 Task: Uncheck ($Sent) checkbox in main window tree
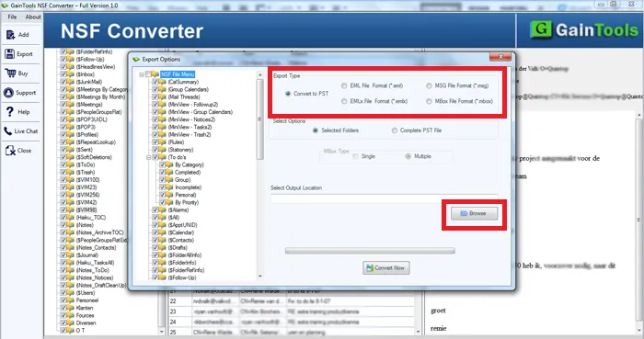coord(63,150)
